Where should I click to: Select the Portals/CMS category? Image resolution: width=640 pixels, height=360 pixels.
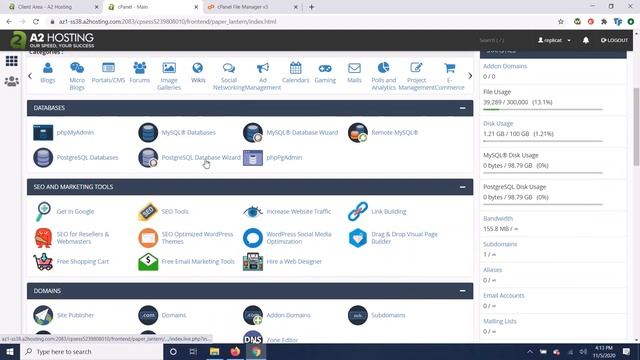[x=108, y=73]
